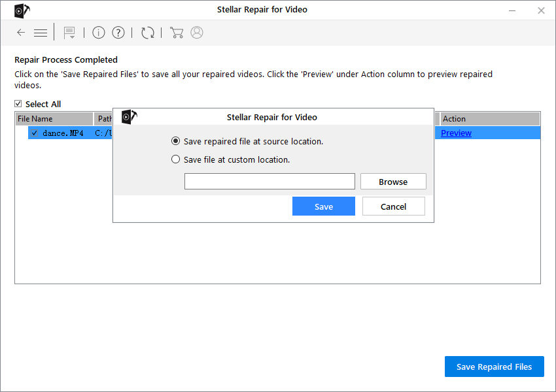Click the custom location path field
The width and height of the screenshot is (556, 392).
(269, 182)
